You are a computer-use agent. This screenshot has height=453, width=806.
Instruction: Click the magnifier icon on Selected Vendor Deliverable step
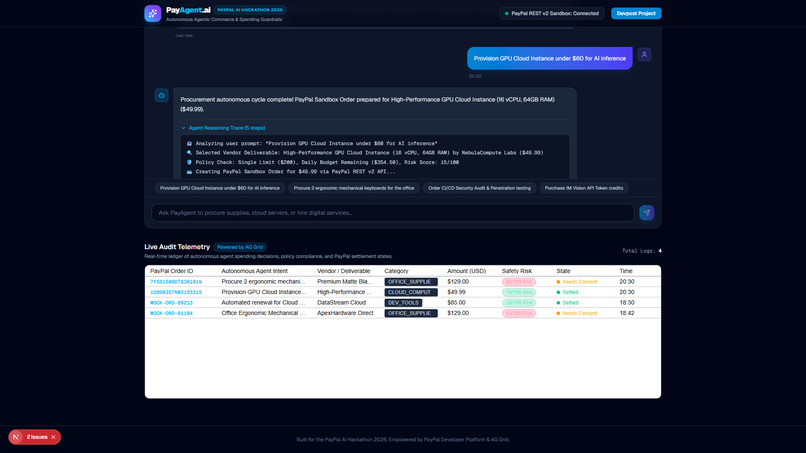click(x=189, y=153)
